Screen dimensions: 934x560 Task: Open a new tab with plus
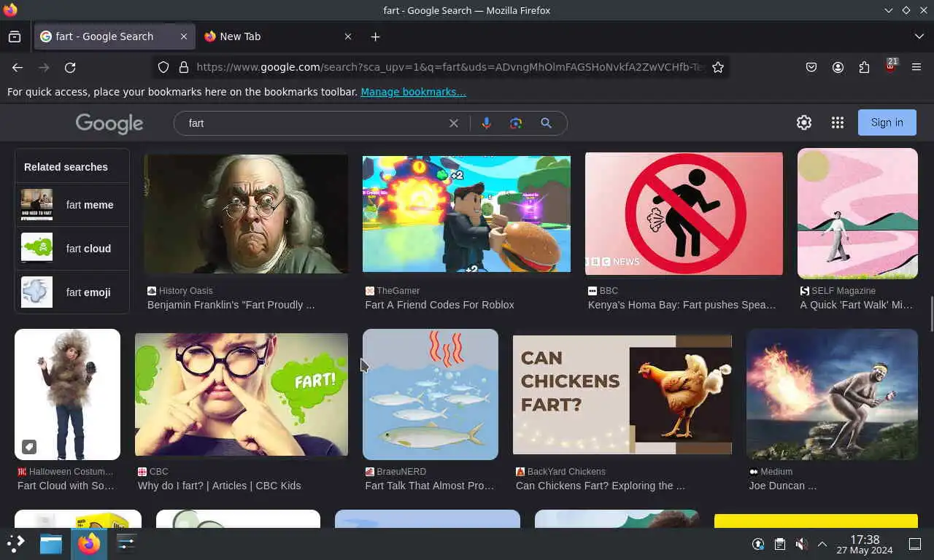pos(375,36)
